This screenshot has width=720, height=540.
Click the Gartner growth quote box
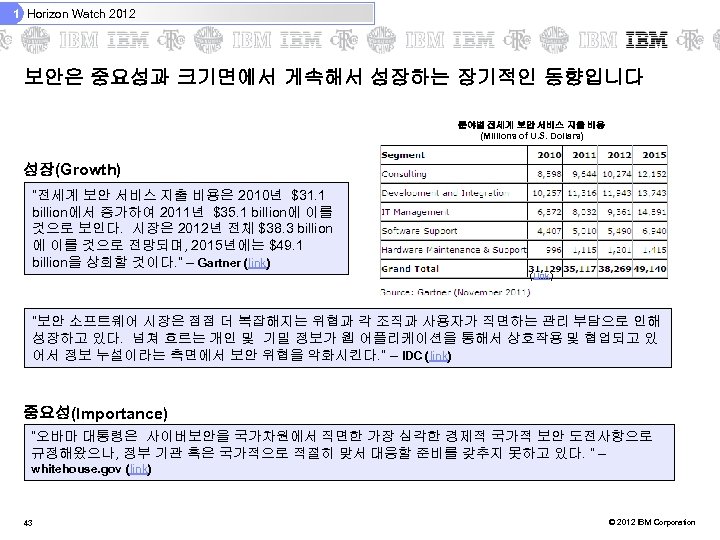[186, 229]
